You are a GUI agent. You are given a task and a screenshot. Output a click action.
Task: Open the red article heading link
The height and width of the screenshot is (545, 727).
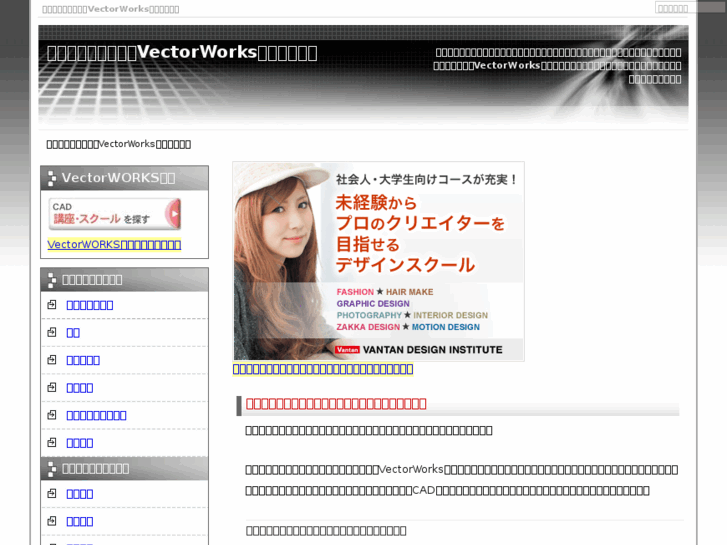pyautogui.click(x=336, y=404)
